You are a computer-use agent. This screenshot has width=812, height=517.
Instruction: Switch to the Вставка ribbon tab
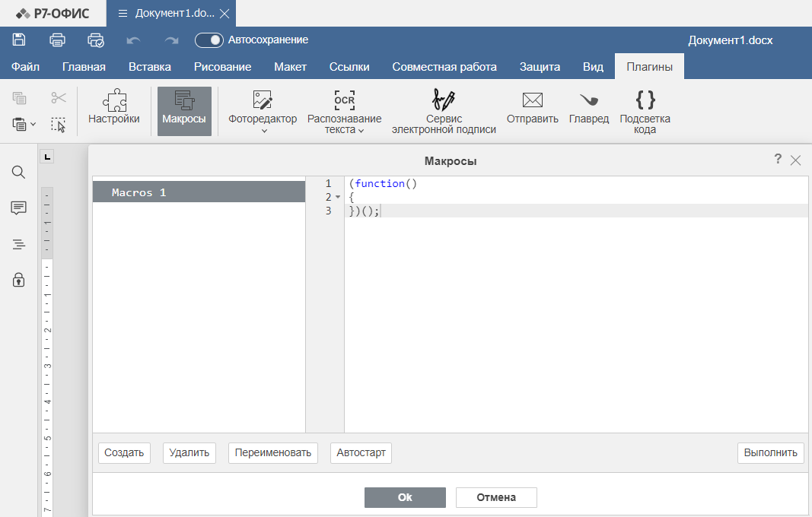pyautogui.click(x=149, y=67)
